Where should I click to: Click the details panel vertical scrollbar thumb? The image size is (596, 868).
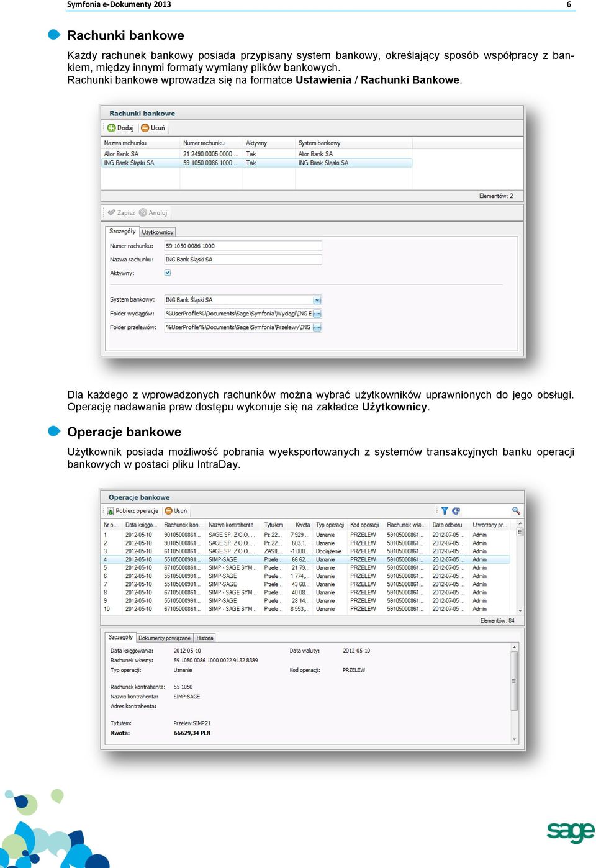(514, 680)
